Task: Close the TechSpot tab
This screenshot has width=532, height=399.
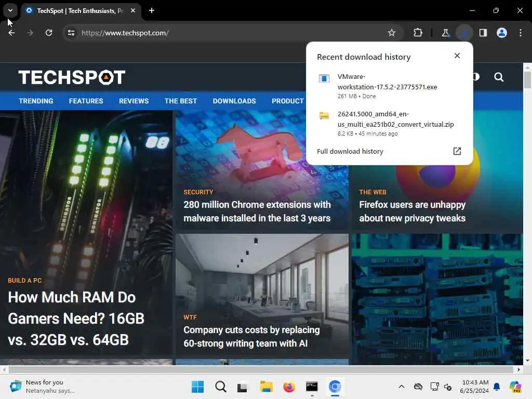Action: pyautogui.click(x=133, y=10)
